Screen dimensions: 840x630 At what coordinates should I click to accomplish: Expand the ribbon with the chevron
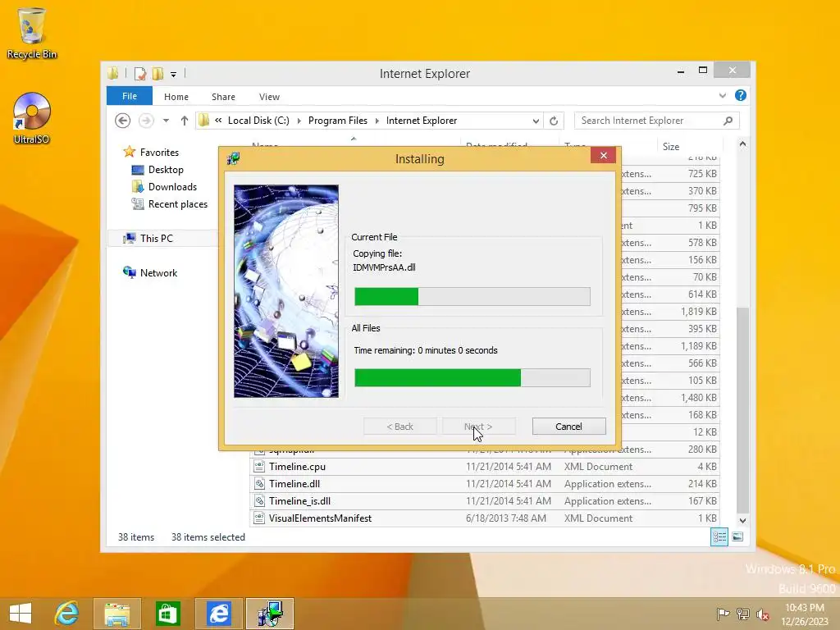pyautogui.click(x=722, y=95)
